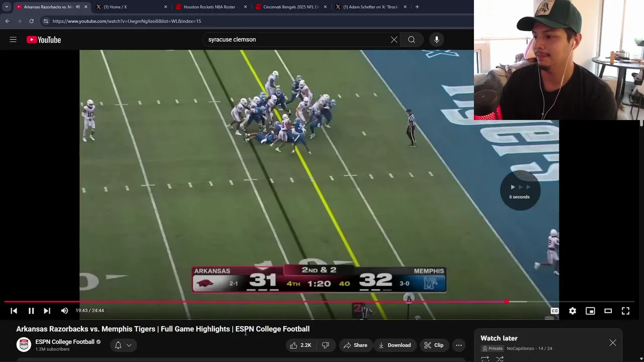Expand notification options dropdown chevron
Screen dimensions: 644x362
click(129, 345)
